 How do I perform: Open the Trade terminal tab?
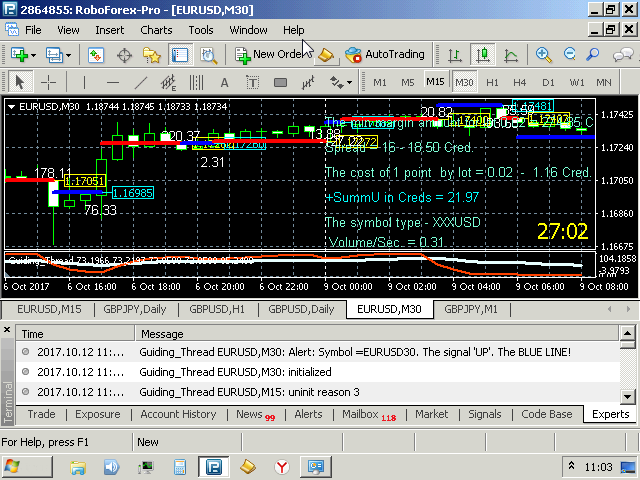click(x=41, y=414)
